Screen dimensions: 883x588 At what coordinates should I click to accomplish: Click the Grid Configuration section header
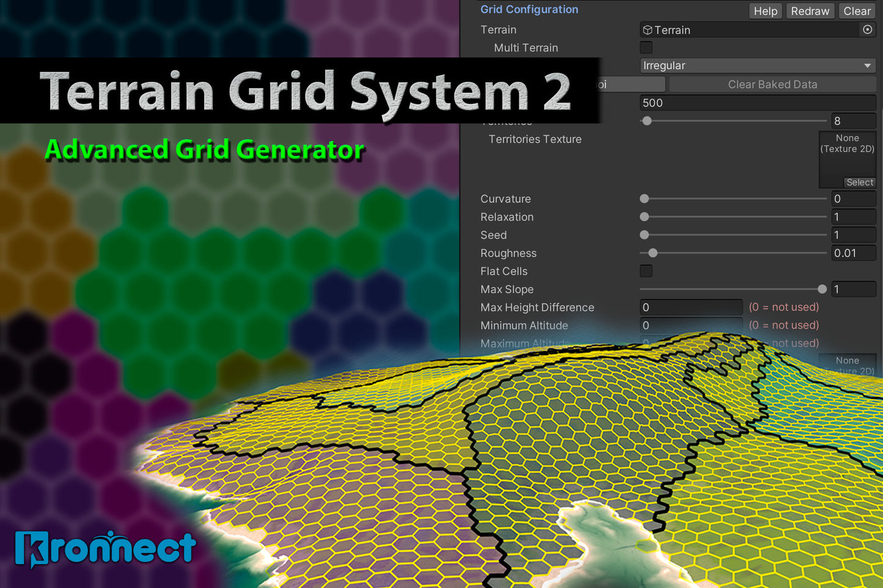(x=529, y=10)
